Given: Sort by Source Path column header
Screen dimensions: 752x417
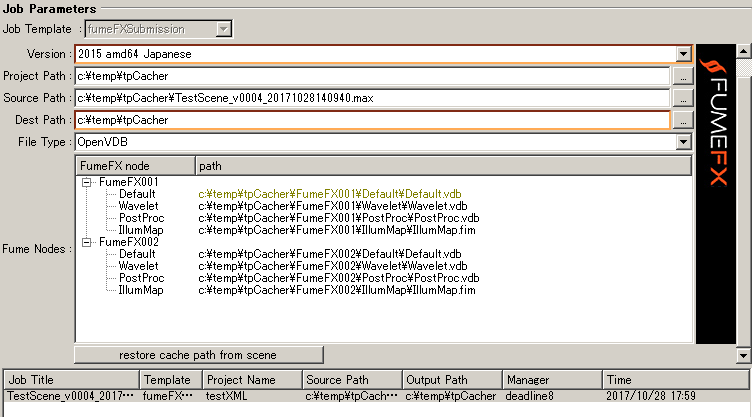Looking at the screenshot, I should coord(352,380).
